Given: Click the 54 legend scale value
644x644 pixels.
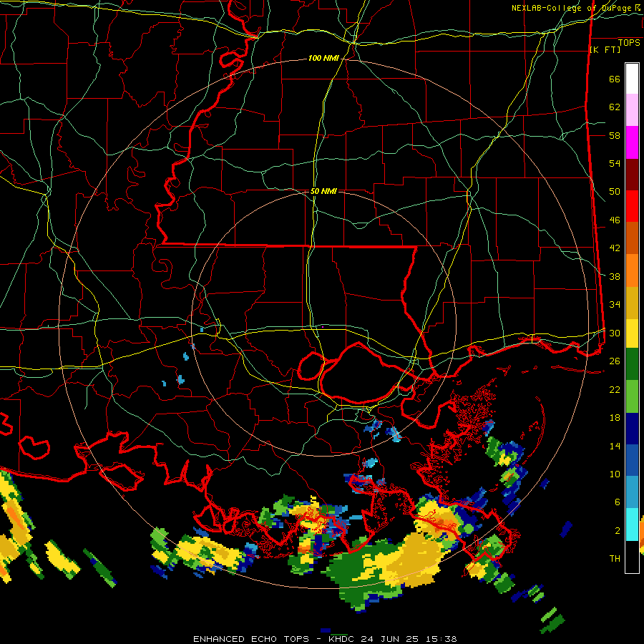Looking at the screenshot, I should click(615, 163).
